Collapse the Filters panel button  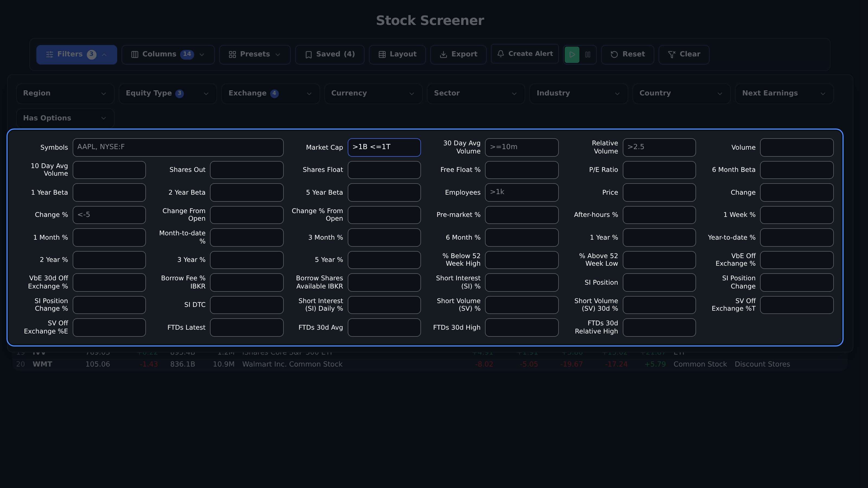pos(76,54)
